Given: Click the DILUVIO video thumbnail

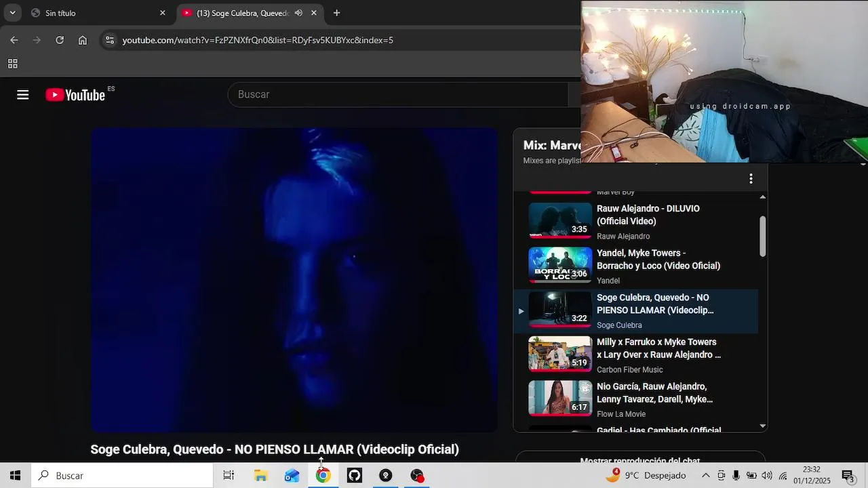Looking at the screenshot, I should [560, 220].
